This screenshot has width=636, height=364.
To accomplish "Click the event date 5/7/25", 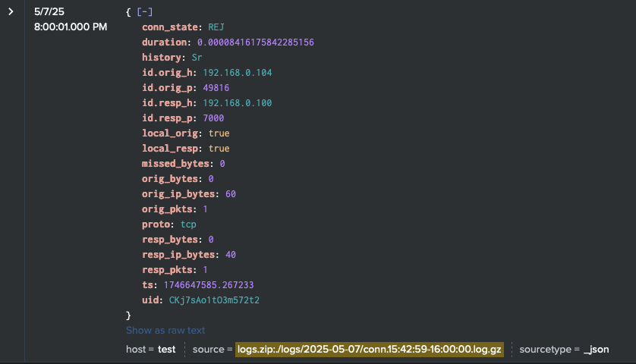I will (x=49, y=12).
